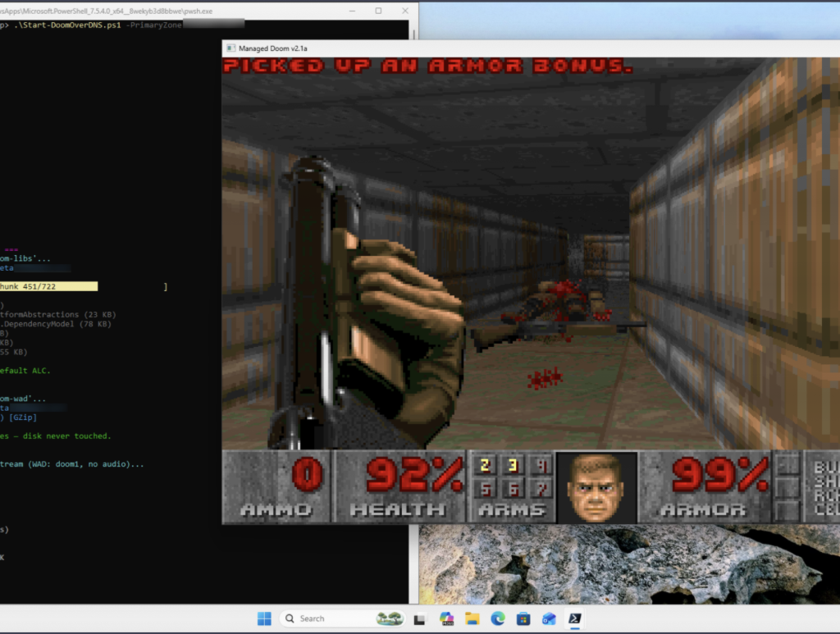
Task: Open the Windows Start menu
Action: coord(264,618)
